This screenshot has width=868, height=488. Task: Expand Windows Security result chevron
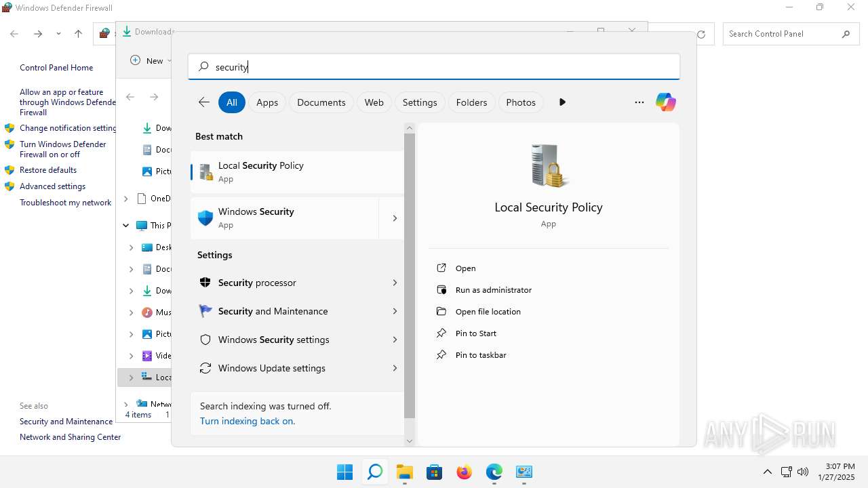(x=394, y=218)
